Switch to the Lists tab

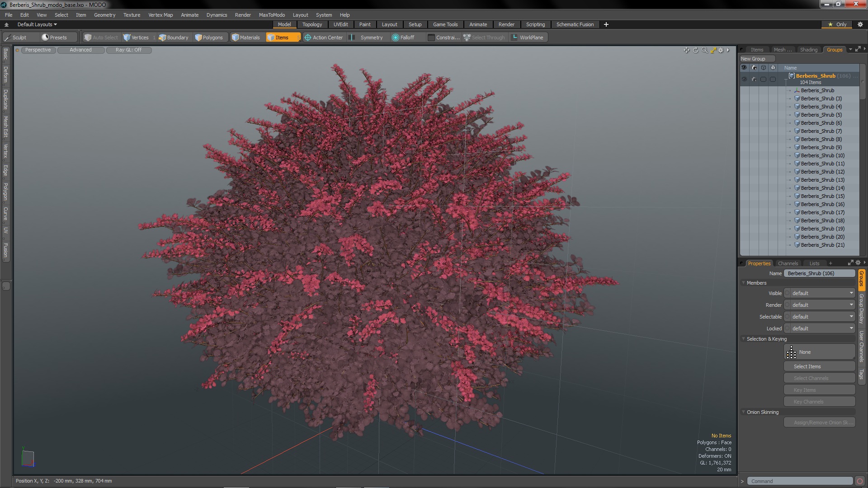point(814,263)
